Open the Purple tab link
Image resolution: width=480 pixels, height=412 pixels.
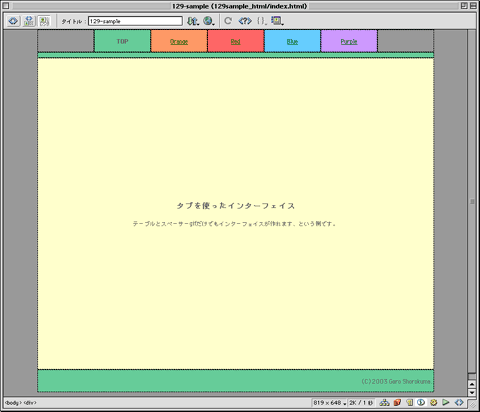349,41
